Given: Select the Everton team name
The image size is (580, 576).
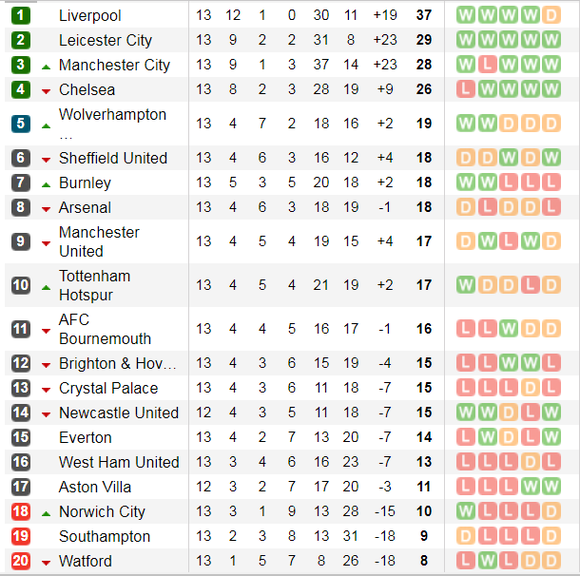Looking at the screenshot, I should pos(85,438).
